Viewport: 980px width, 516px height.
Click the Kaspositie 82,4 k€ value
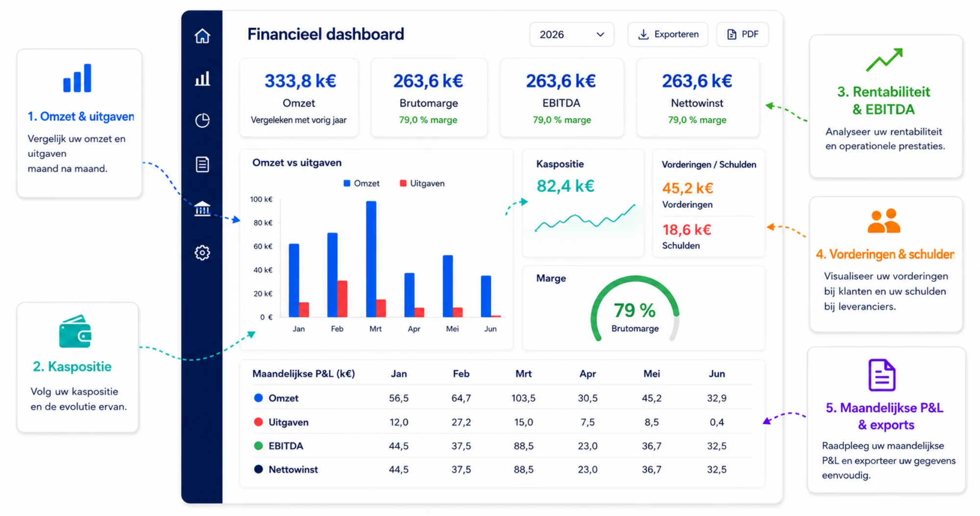[565, 186]
